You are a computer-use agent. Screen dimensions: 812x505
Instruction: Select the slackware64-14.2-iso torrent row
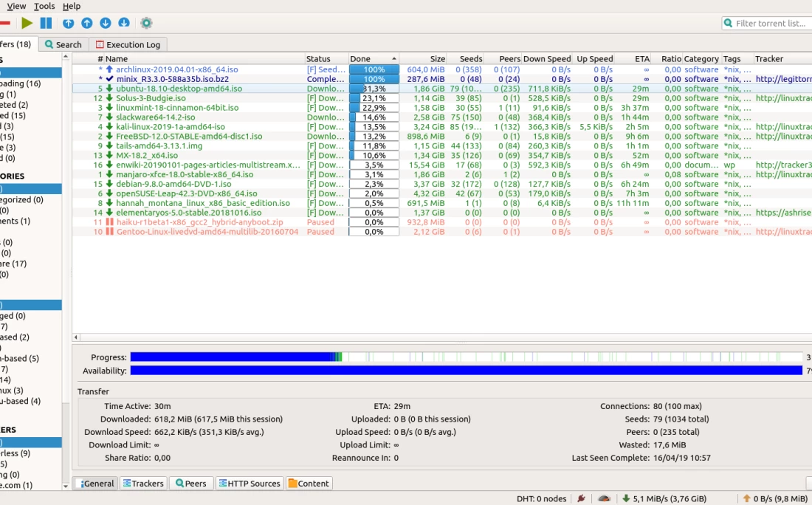pyautogui.click(x=155, y=117)
